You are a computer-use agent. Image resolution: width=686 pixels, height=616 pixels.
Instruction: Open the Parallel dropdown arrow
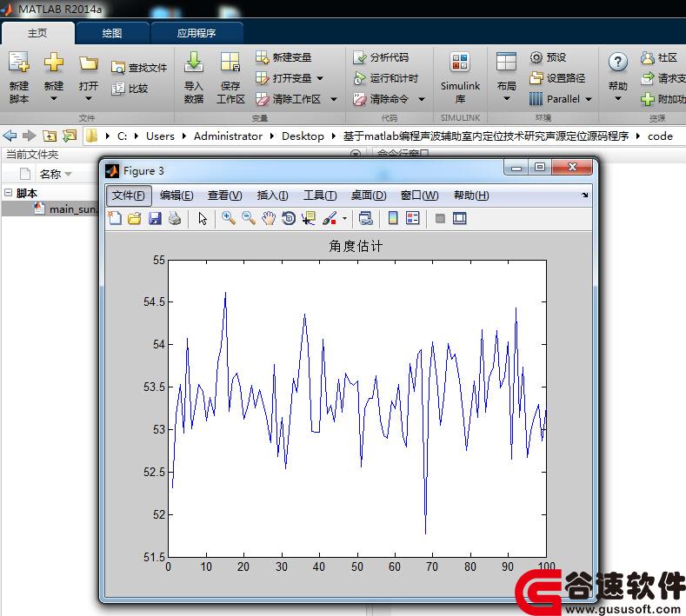[589, 100]
